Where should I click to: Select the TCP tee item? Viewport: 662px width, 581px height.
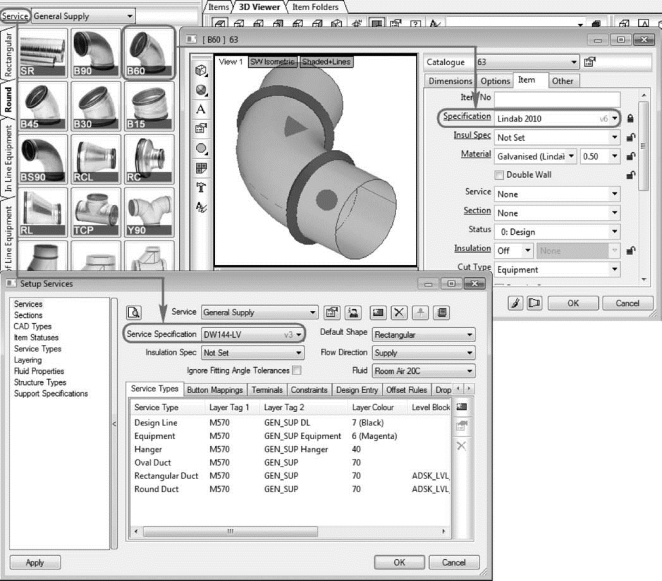(96, 212)
